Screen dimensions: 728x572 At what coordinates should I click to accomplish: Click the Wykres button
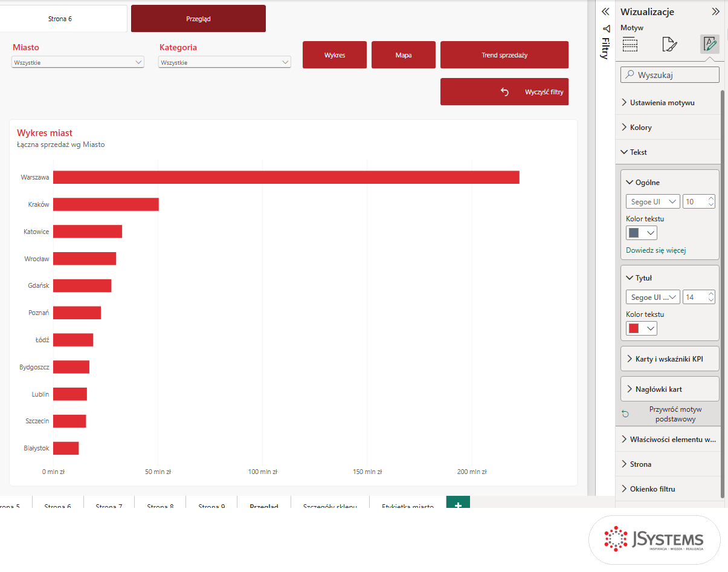[x=335, y=55]
